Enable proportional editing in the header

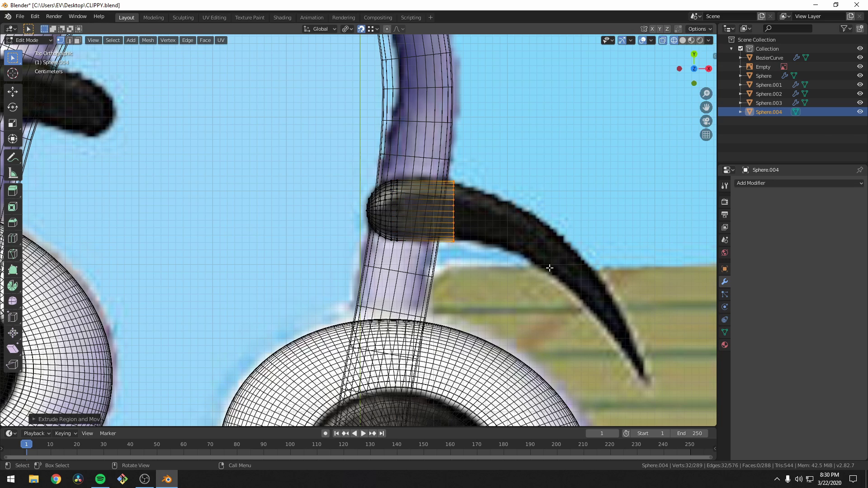[x=387, y=28]
